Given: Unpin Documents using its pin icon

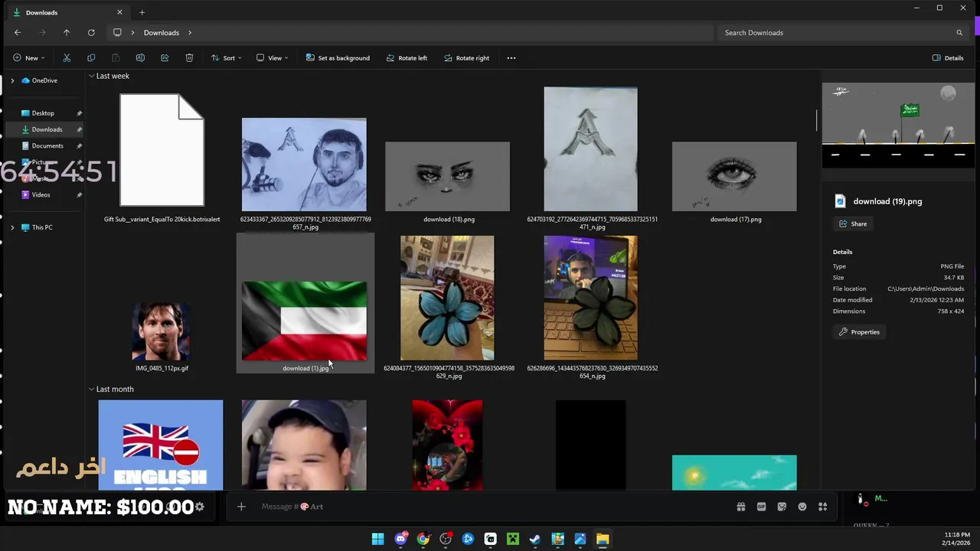Looking at the screenshot, I should (80, 145).
